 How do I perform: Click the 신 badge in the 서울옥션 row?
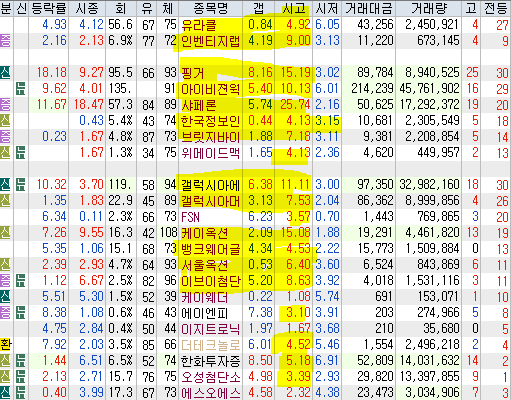(x=5, y=265)
